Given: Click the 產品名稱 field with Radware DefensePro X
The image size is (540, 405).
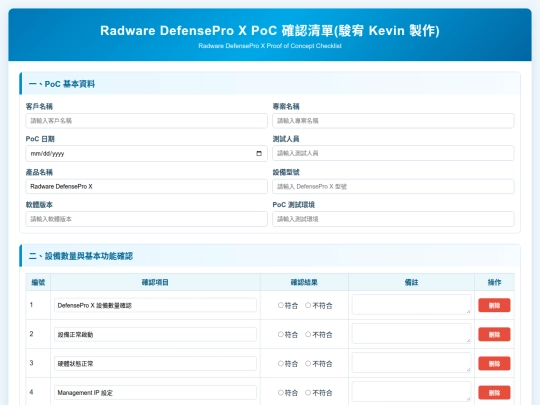Looking at the screenshot, I should 146,186.
